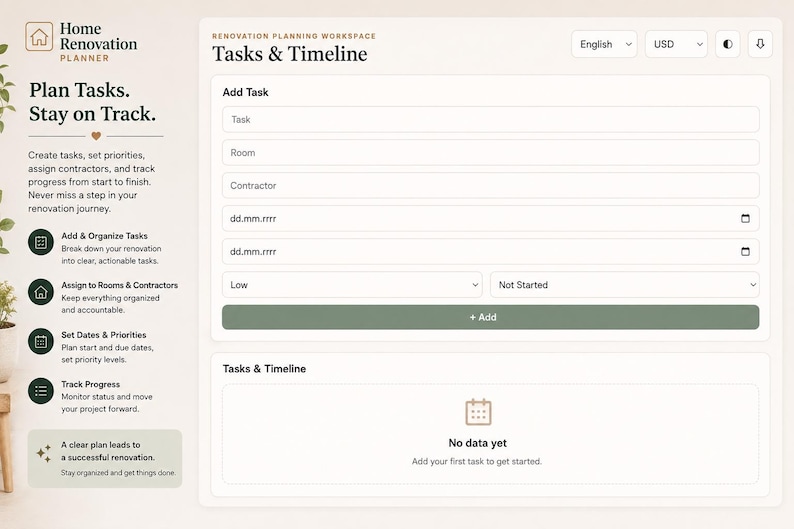
Task: Expand the Low priority dropdown
Action: point(352,284)
